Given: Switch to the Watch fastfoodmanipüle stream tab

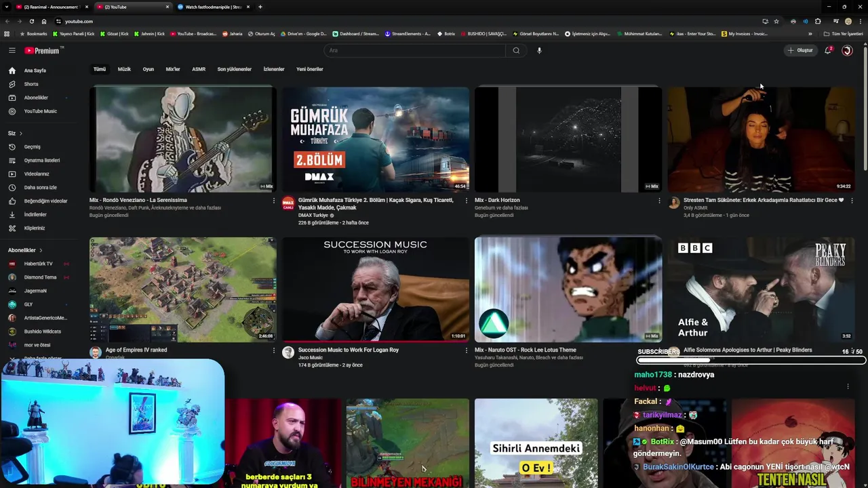Looking at the screenshot, I should (213, 7).
